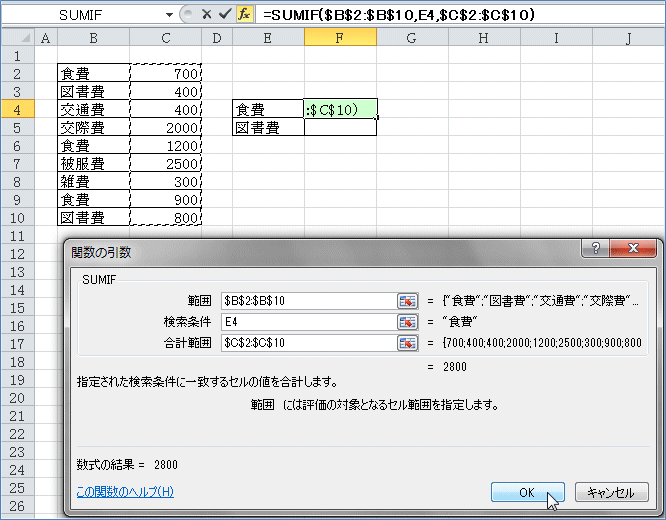666x520 pixels.
Task: Select row 11 header
Action: [17, 235]
